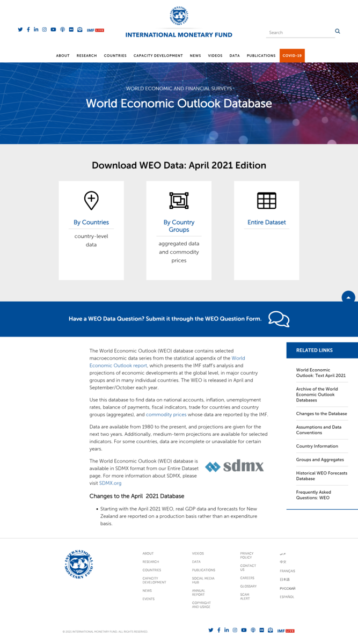Viewport: 358px width, 644px height.
Task: Open Changes to the Database link
Action: pos(322,414)
